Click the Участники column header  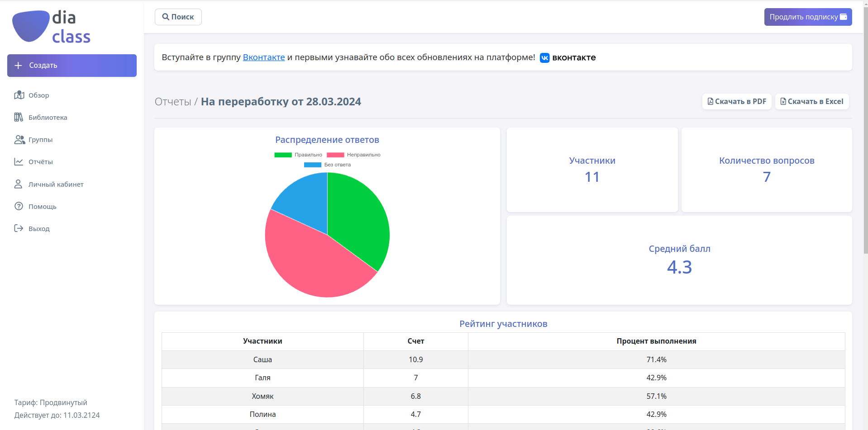pos(262,341)
